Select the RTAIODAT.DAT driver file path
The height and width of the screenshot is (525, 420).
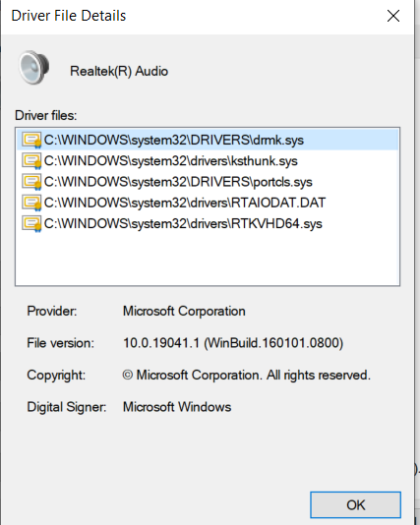click(x=185, y=203)
